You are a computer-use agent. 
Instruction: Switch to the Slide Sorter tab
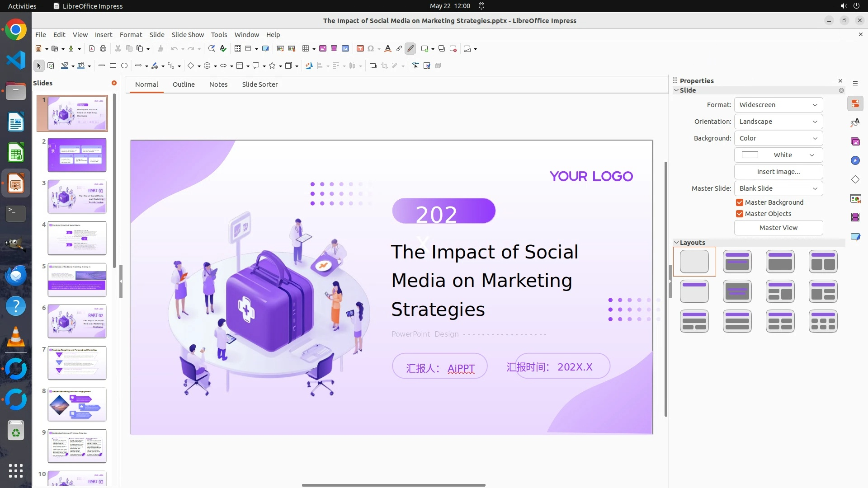pos(259,84)
